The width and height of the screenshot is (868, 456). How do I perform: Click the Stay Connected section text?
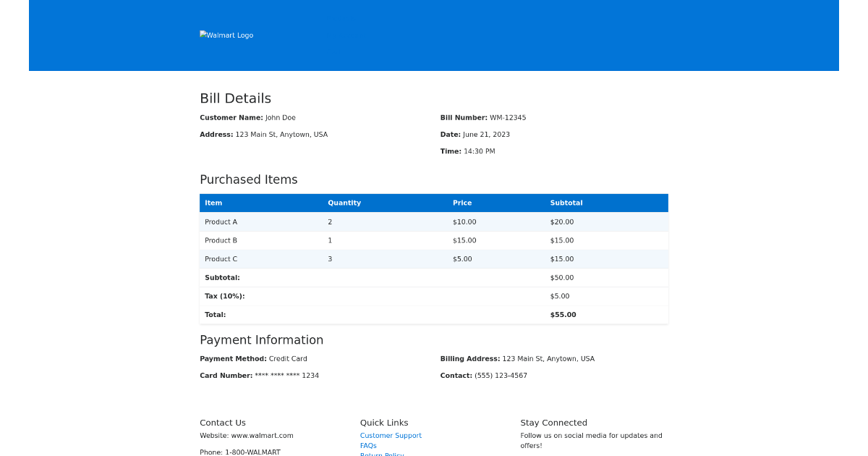click(554, 423)
